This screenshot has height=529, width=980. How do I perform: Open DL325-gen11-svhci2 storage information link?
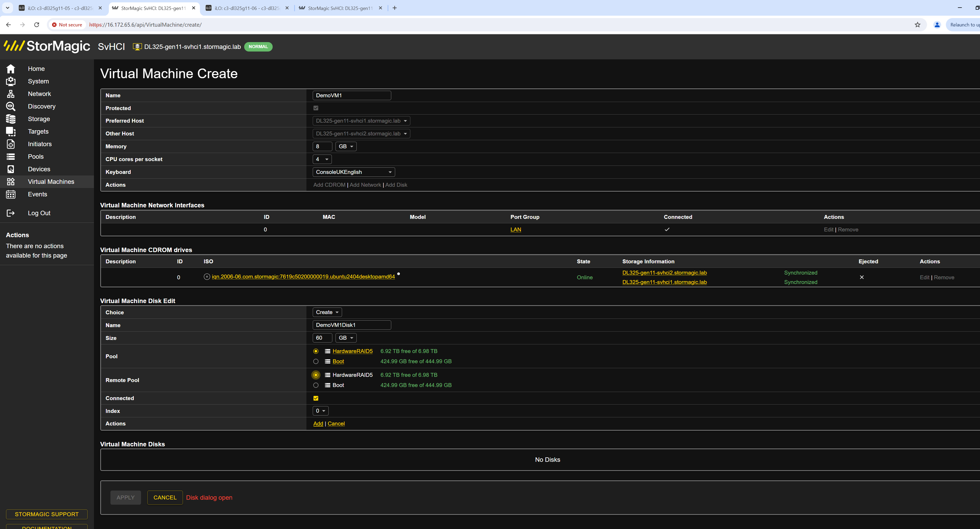(x=664, y=273)
